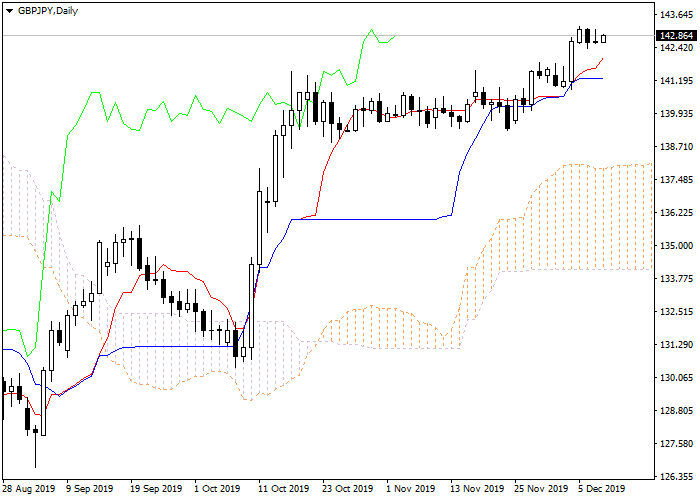Image resolution: width=700 pixels, height=500 pixels.
Task: Click the 1 Nov 2019 date label
Action: tap(411, 489)
